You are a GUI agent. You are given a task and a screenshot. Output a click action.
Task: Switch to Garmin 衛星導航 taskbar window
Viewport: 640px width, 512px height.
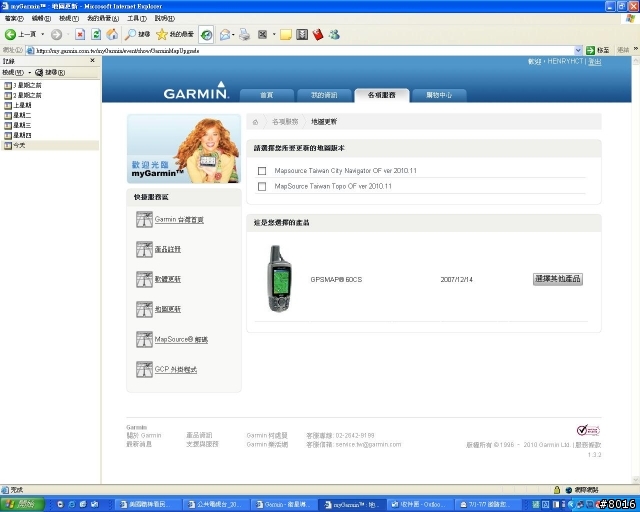click(x=283, y=505)
